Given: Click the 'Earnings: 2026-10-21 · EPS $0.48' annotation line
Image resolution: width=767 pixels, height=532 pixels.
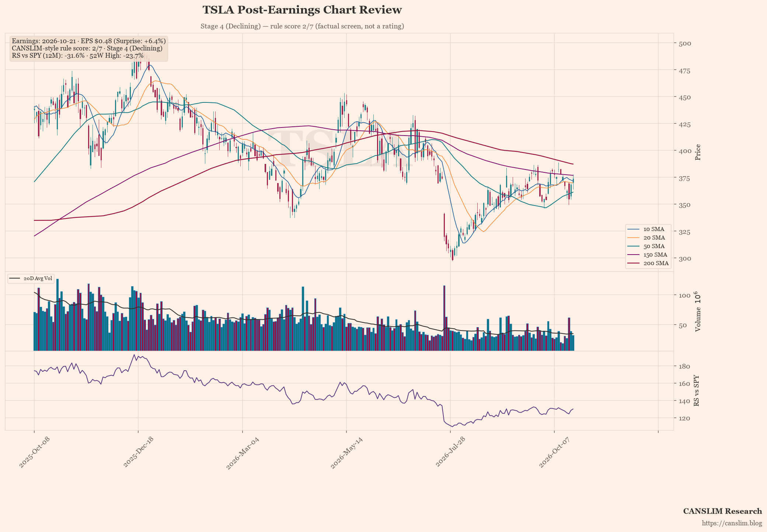Looking at the screenshot, I should 89,41.
